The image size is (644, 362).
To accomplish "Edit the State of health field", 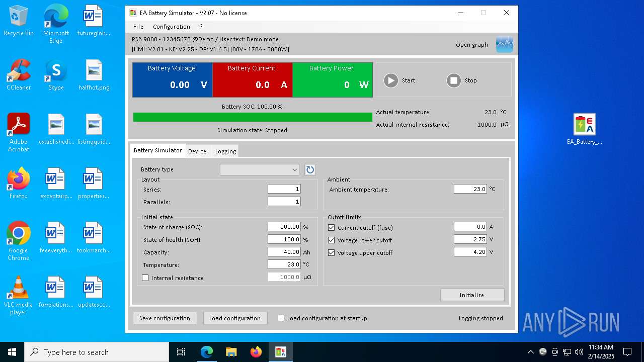I will (x=284, y=239).
